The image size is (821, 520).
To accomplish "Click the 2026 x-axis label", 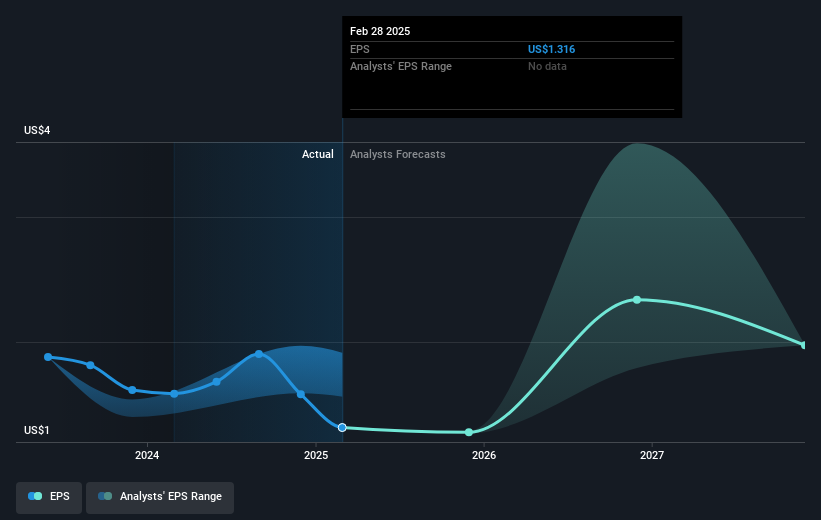I will [484, 455].
